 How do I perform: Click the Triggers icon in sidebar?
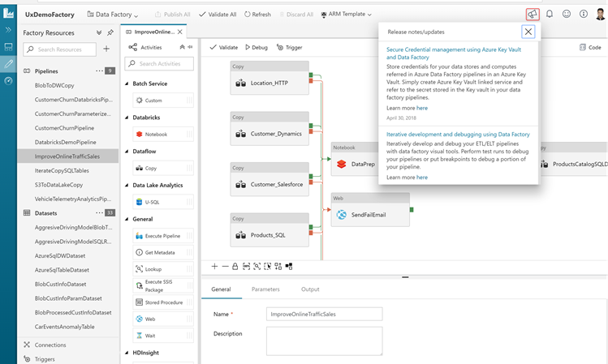coord(27,359)
